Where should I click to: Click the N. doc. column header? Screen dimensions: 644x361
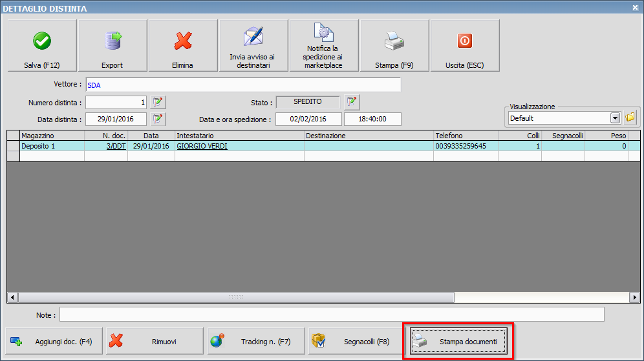106,136
